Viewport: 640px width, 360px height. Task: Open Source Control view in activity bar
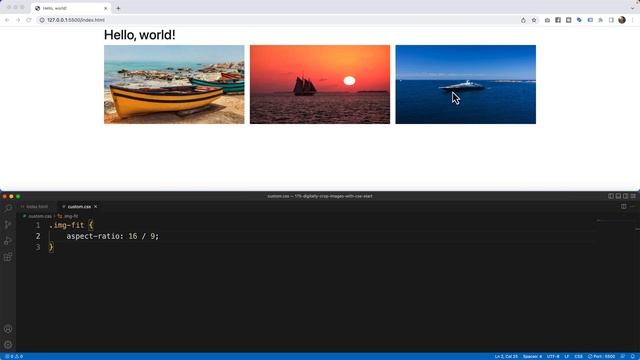pyautogui.click(x=8, y=224)
